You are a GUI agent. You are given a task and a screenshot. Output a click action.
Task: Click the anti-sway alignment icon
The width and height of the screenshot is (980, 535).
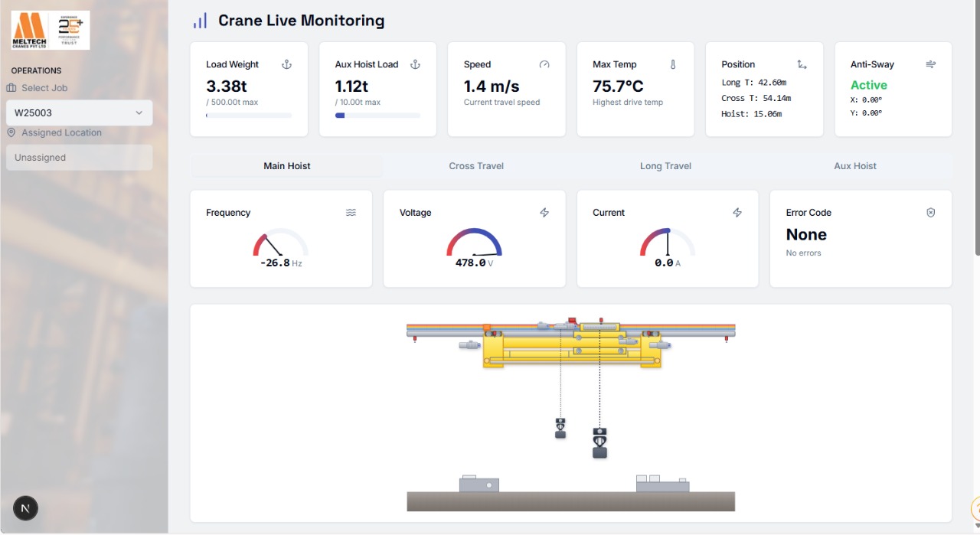(930, 64)
